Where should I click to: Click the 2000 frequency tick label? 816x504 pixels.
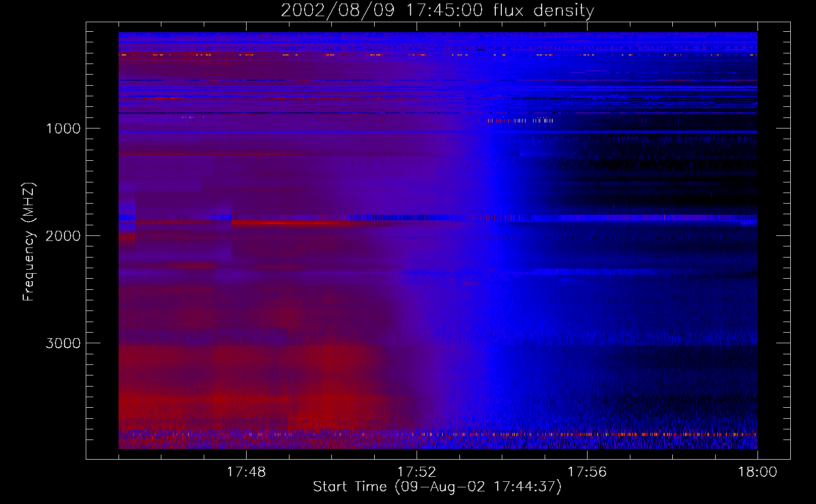tap(63, 236)
